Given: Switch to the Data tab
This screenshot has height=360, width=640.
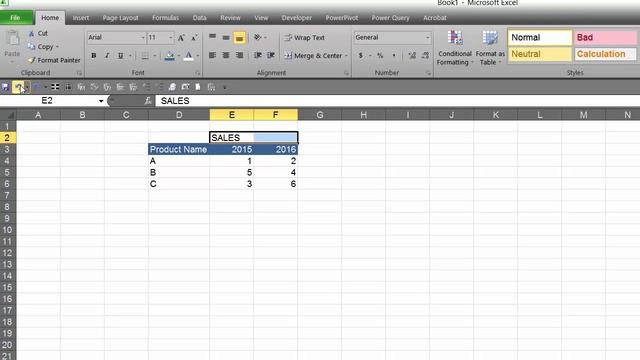Looking at the screenshot, I should click(200, 18).
